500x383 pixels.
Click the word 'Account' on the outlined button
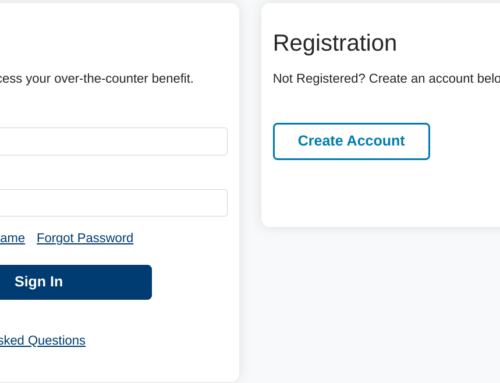376,141
